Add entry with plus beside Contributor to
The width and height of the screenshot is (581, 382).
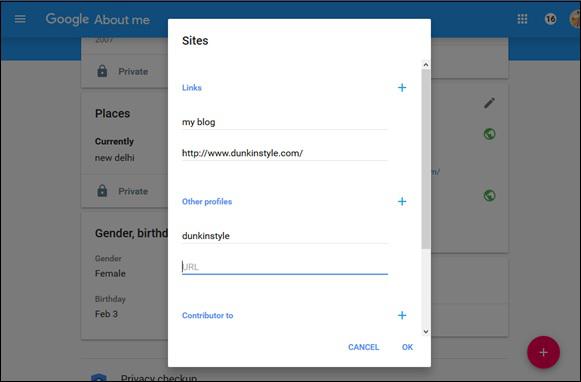pos(402,315)
